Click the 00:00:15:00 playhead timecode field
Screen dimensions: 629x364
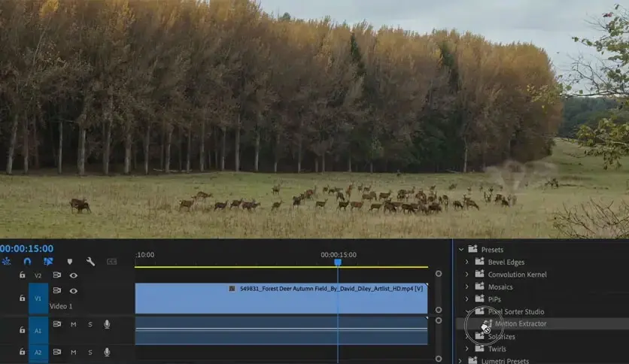point(27,248)
